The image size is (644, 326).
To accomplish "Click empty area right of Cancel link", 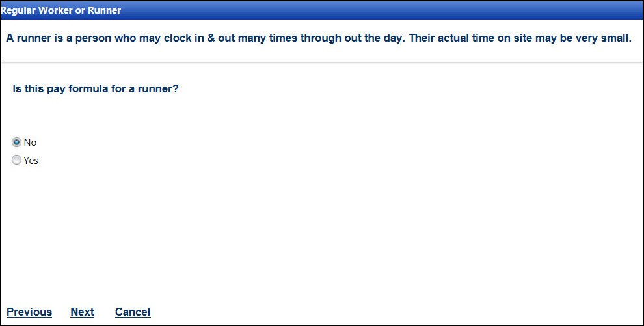I will (390, 312).
